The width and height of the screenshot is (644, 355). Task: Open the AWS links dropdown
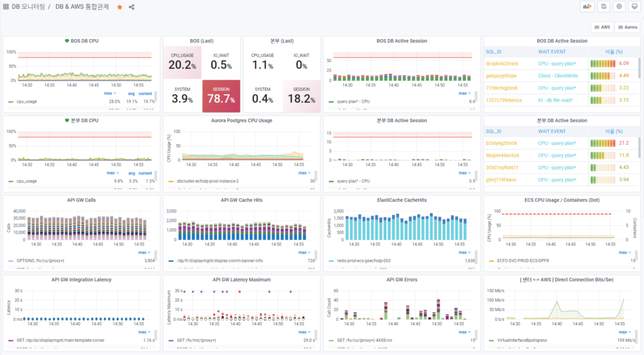click(602, 27)
